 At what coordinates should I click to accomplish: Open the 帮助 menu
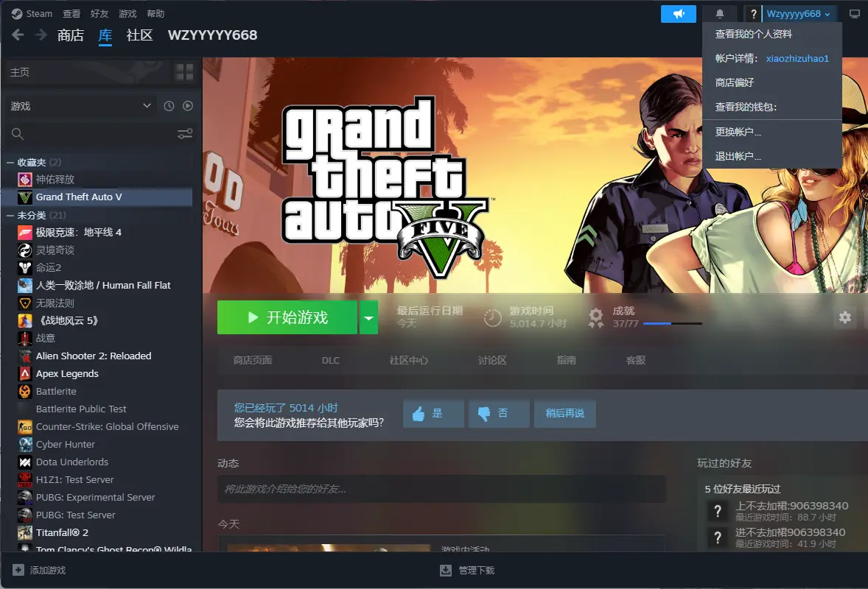point(155,14)
